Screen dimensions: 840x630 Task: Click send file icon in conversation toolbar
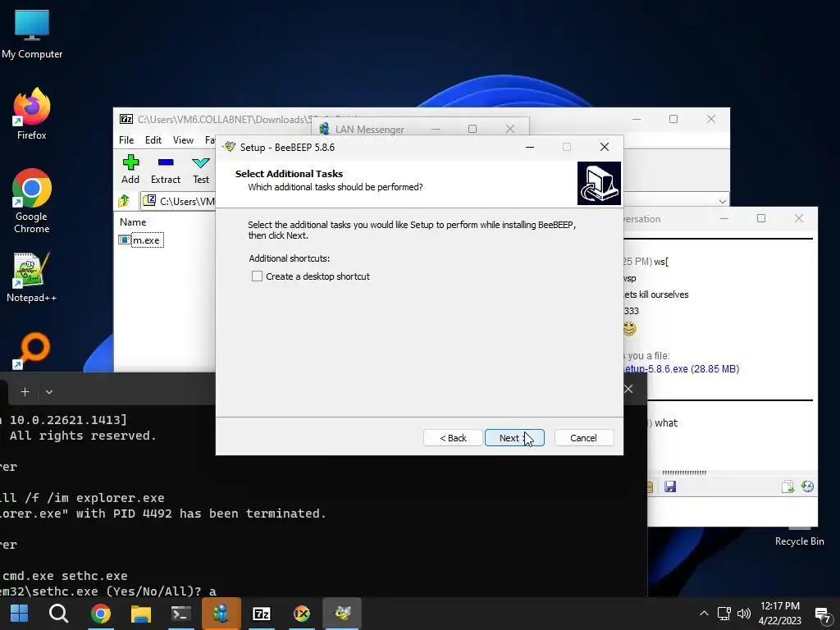pos(787,486)
